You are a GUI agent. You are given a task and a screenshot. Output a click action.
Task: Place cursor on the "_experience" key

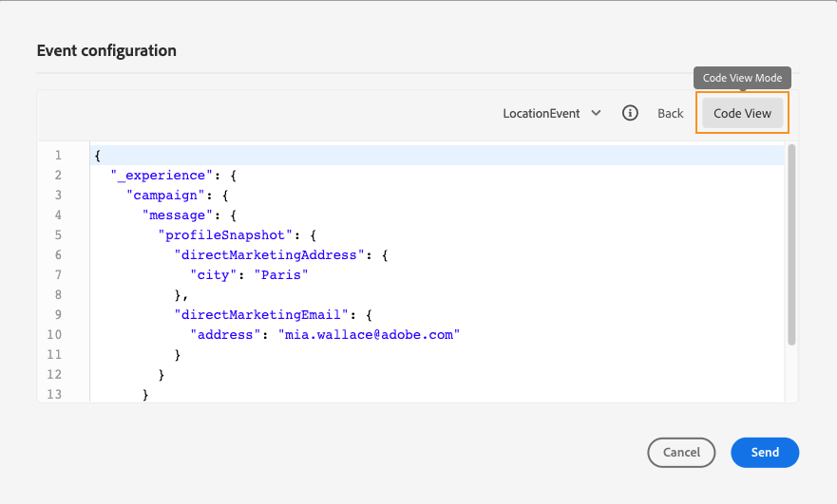coord(158,176)
